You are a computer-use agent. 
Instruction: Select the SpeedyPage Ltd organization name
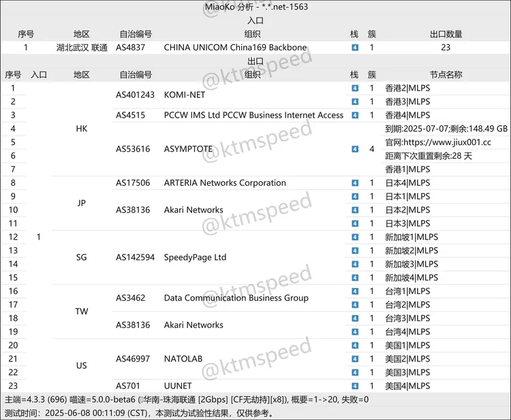point(195,257)
